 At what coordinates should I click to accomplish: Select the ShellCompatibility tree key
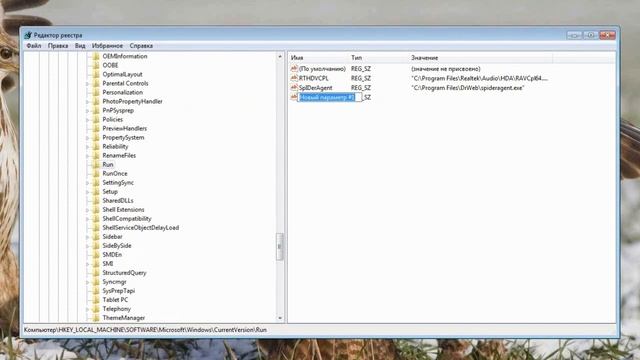tap(127, 219)
